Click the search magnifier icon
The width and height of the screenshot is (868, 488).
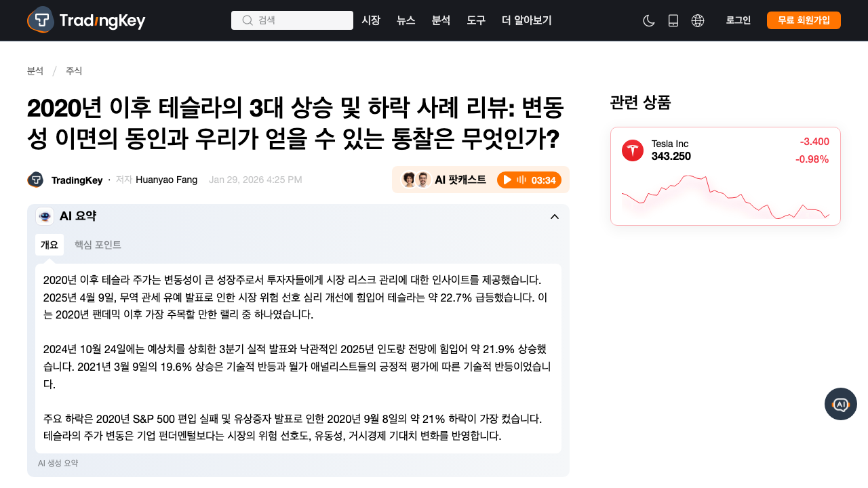[248, 20]
